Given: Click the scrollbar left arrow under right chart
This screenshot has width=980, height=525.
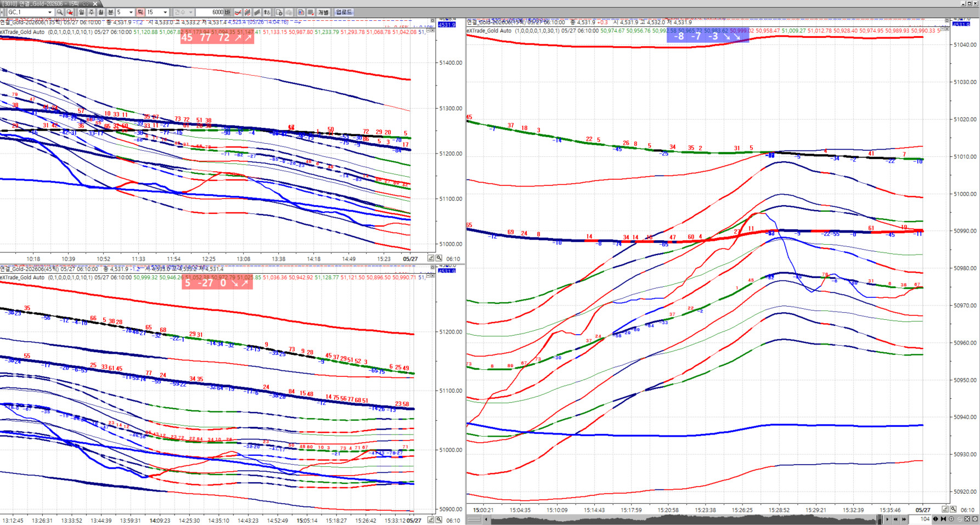Looking at the screenshot, I should (x=486, y=519).
